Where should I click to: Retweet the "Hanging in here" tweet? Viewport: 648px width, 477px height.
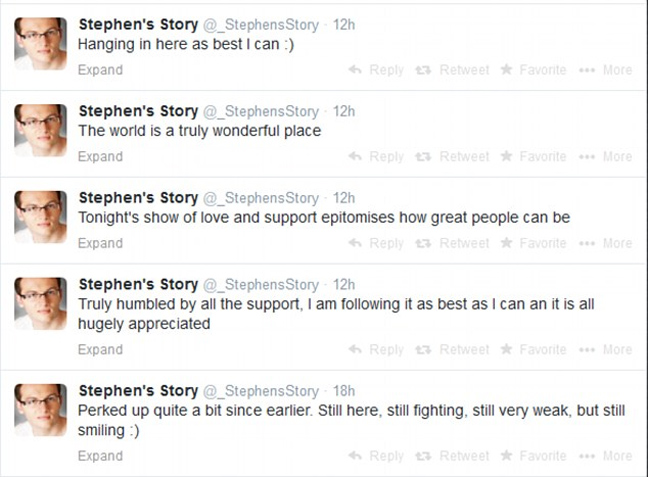tap(455, 70)
